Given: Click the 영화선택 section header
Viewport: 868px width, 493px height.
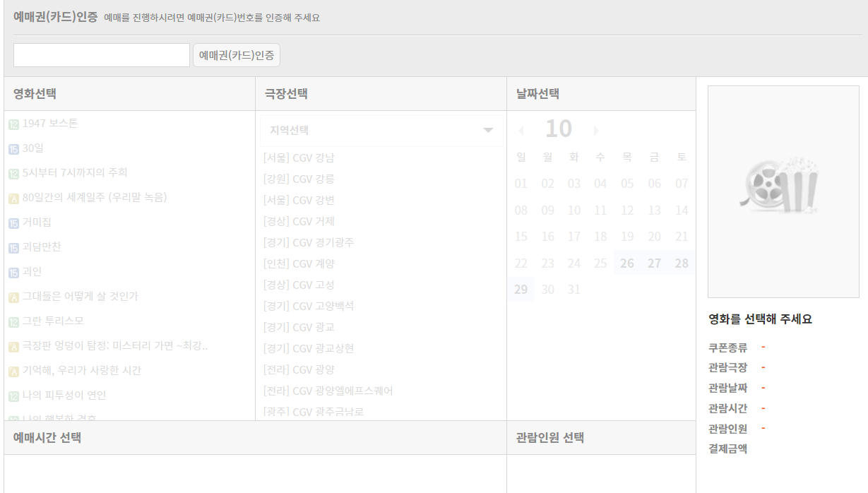Looking at the screenshot, I should tap(35, 94).
